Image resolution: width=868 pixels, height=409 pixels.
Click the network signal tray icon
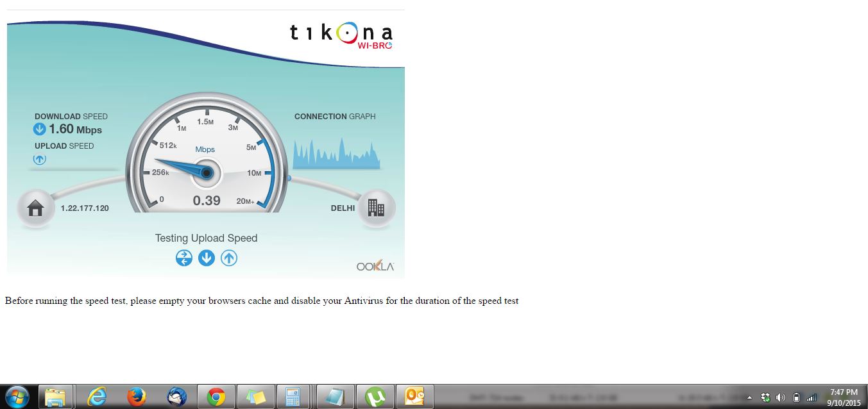[x=812, y=397]
